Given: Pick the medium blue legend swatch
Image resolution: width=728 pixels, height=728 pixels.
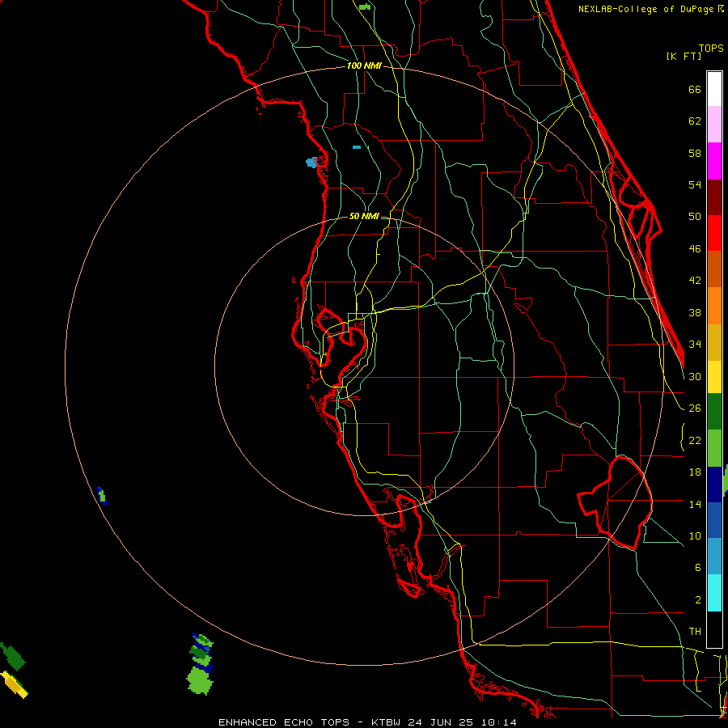Looking at the screenshot, I should click(714, 520).
